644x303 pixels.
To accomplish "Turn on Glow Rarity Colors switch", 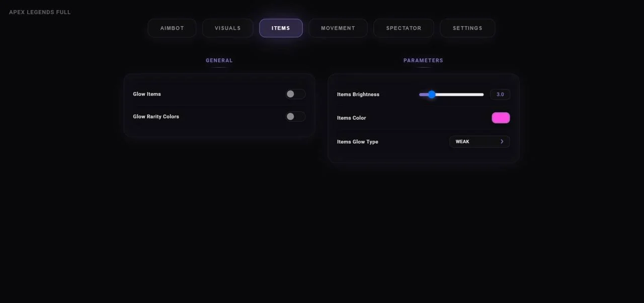I will tap(295, 117).
